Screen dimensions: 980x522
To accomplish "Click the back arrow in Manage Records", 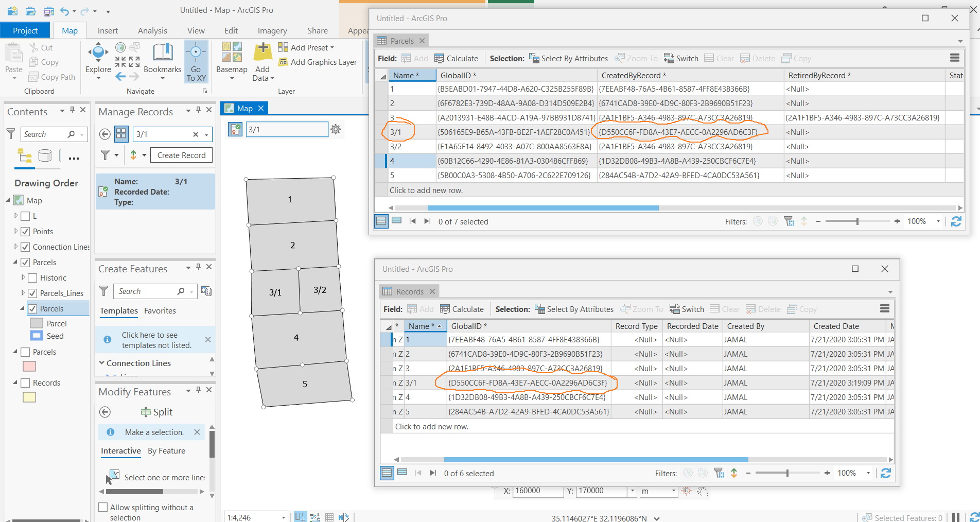I will coord(105,134).
